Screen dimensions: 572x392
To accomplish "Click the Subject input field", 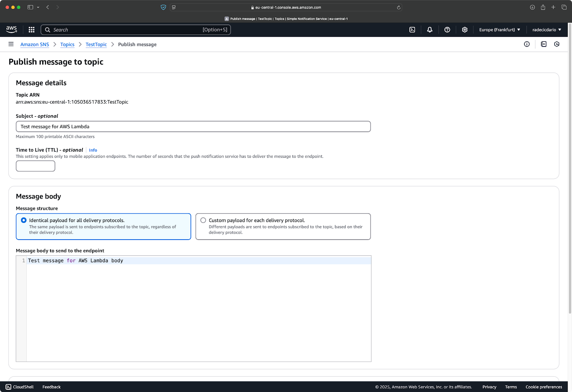I will click(x=193, y=127).
